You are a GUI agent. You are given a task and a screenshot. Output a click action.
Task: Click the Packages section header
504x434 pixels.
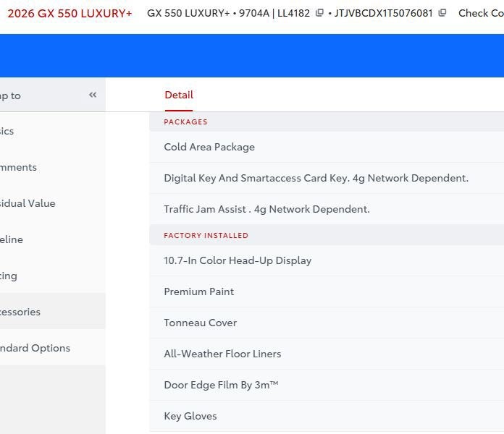tap(185, 122)
